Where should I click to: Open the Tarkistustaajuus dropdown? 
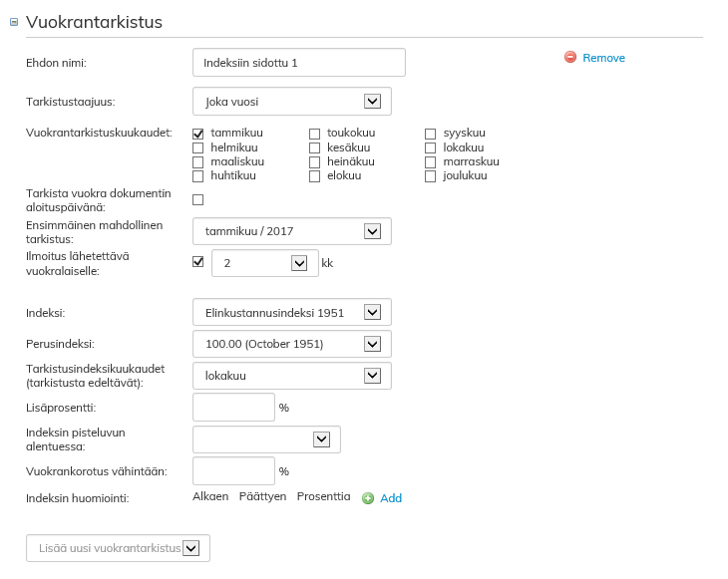click(372, 101)
